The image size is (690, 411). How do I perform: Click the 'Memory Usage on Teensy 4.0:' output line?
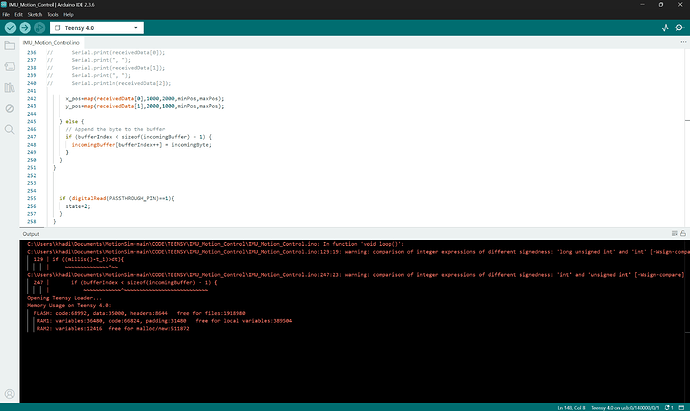pyautogui.click(x=69, y=305)
